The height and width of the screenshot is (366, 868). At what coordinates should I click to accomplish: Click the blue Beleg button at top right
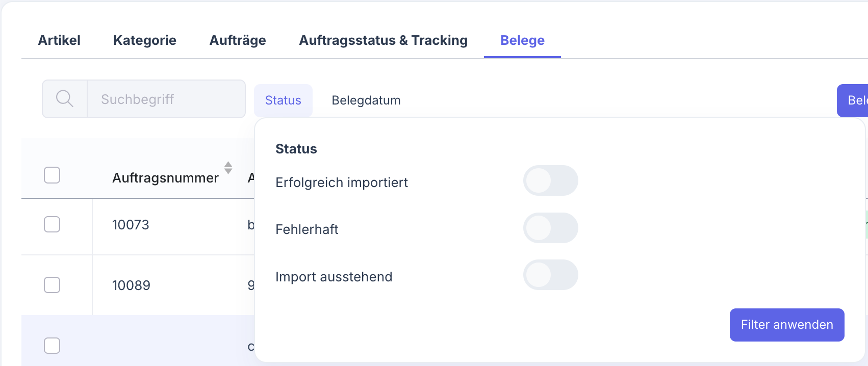click(x=856, y=100)
